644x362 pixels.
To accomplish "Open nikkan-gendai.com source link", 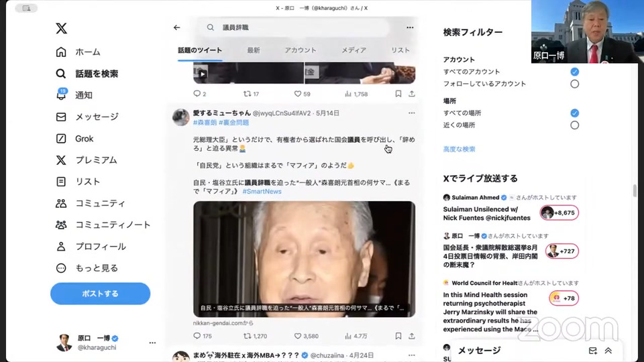I will pyautogui.click(x=223, y=323).
